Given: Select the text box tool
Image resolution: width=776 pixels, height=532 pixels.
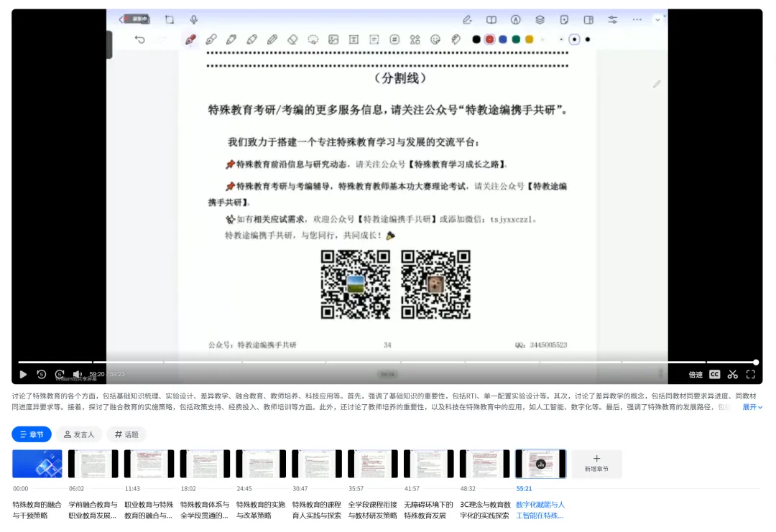Looking at the screenshot, I should pos(354,39).
